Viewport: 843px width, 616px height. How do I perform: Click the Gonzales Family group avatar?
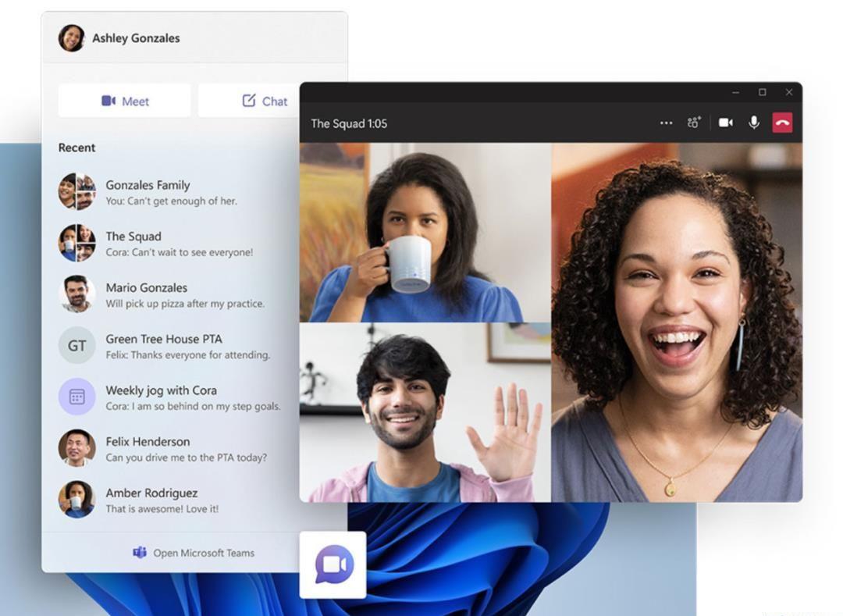point(76,192)
